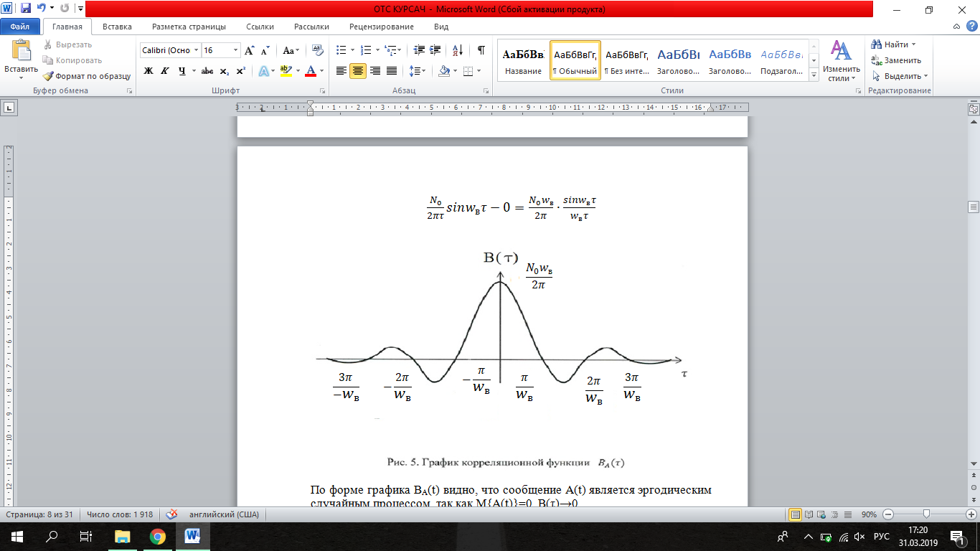Image resolution: width=980 pixels, height=551 pixels.
Task: Click the Sort (А-Я) icon
Action: 456,50
